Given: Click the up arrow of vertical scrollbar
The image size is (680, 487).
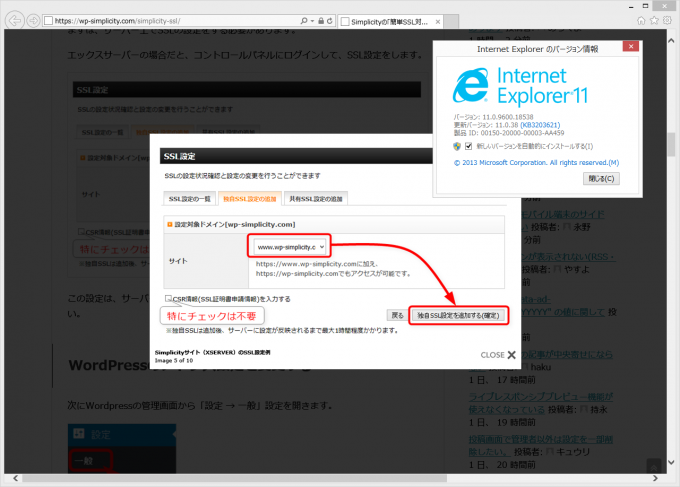Looking at the screenshot, I should click(x=671, y=41).
